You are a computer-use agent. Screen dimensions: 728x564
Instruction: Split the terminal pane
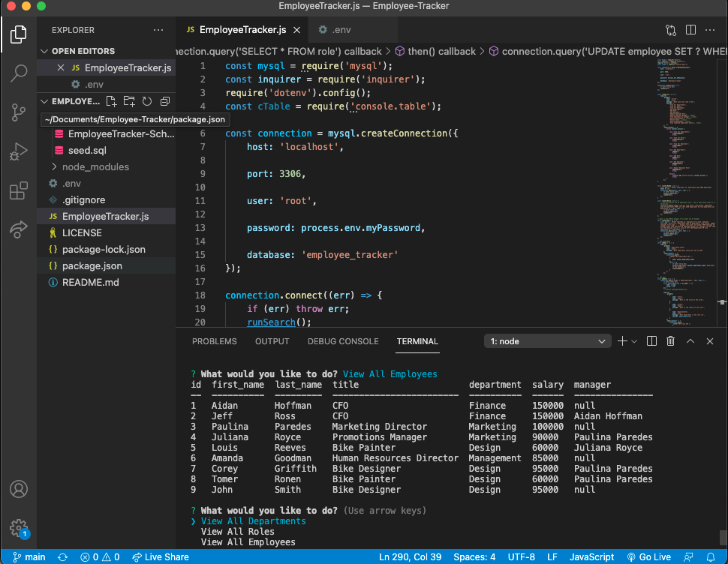[x=651, y=340]
